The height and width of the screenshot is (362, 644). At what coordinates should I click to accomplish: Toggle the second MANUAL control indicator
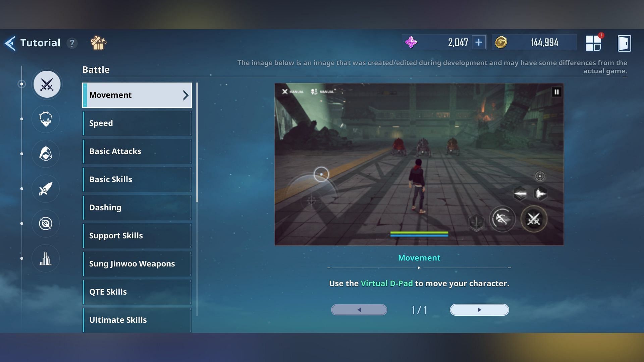pos(322,92)
